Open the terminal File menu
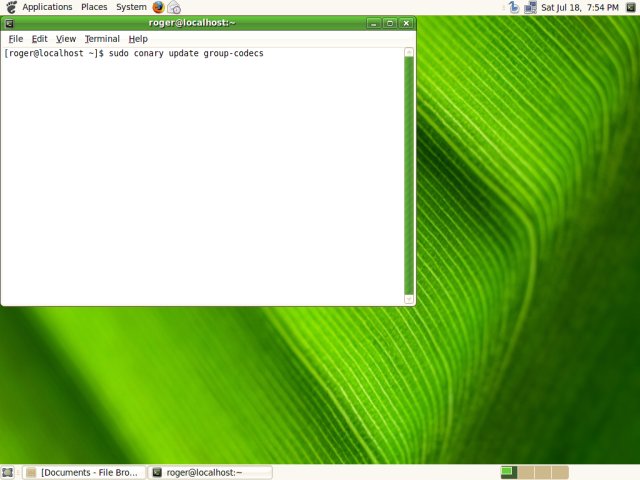 [x=16, y=39]
